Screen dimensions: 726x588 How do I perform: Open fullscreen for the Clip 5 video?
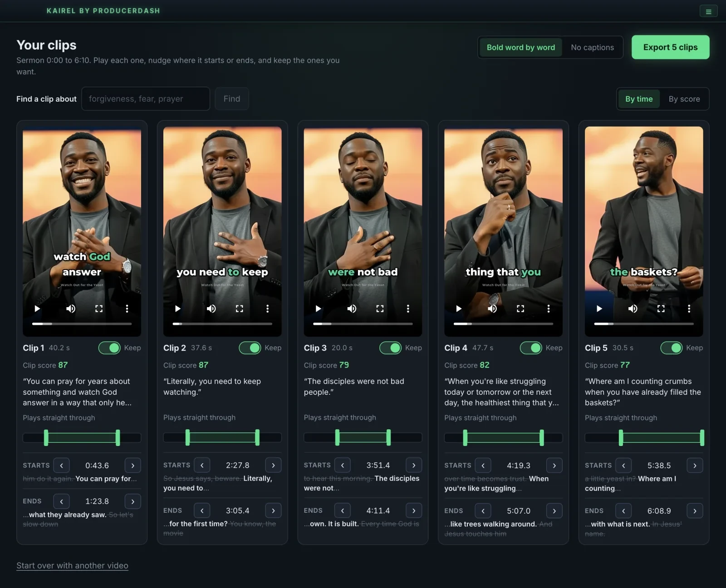point(661,309)
